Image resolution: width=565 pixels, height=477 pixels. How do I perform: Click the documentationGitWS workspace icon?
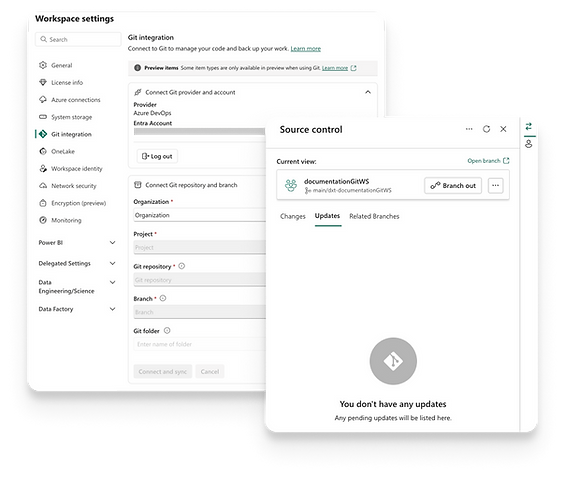291,185
